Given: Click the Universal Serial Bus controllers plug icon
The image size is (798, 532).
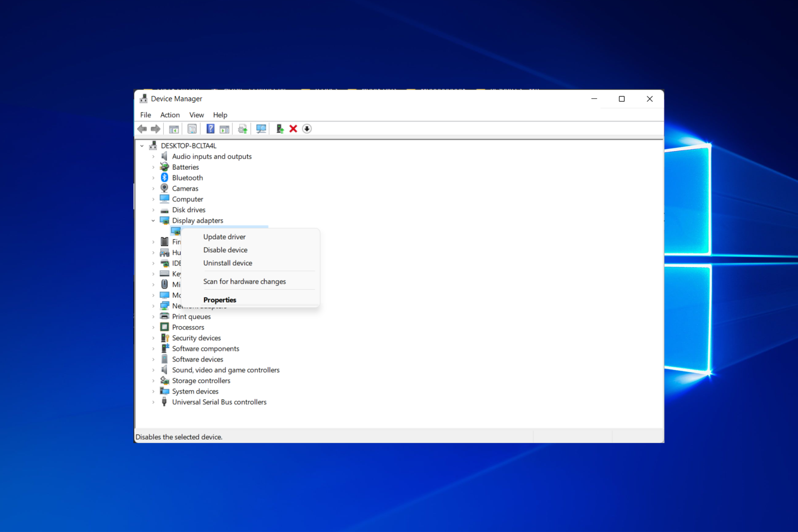Looking at the screenshot, I should pos(164,402).
